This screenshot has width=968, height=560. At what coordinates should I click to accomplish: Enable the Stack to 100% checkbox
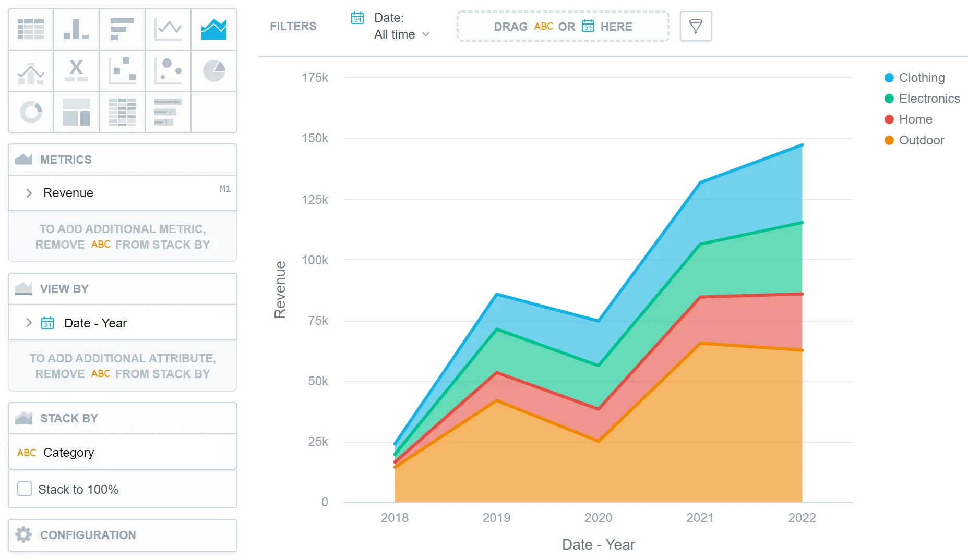click(25, 489)
